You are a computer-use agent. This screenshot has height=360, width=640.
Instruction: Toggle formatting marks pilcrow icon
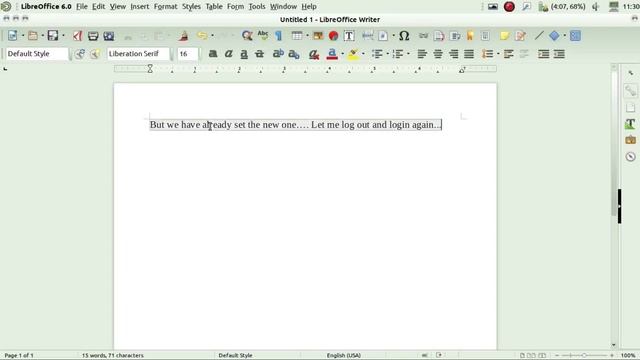pyautogui.click(x=279, y=36)
